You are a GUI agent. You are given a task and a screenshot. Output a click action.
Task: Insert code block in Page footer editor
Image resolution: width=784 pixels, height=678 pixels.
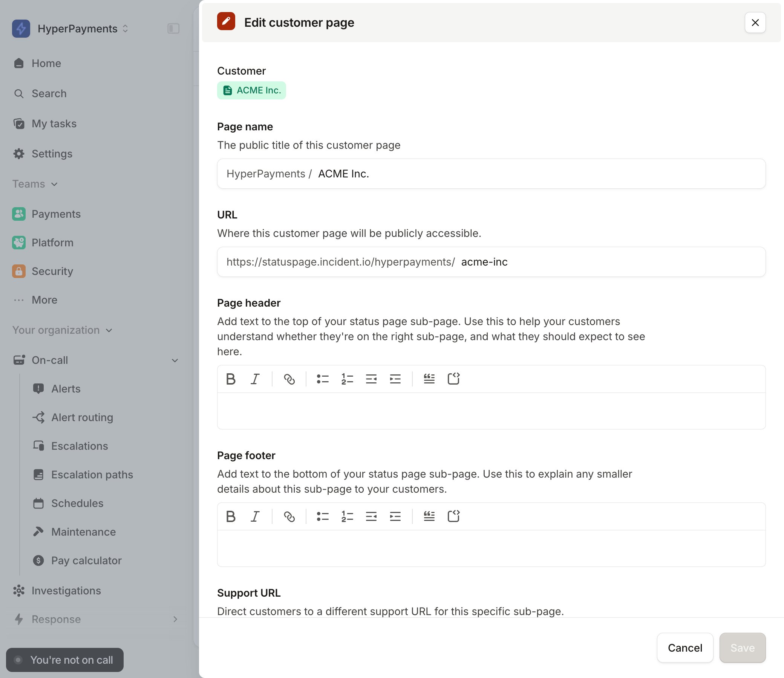point(453,516)
